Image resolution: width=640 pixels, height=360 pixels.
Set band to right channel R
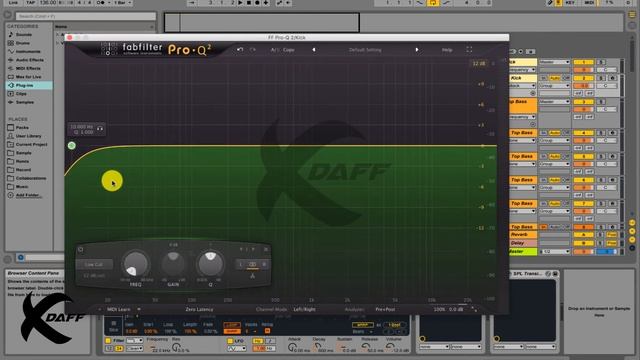coord(264,264)
